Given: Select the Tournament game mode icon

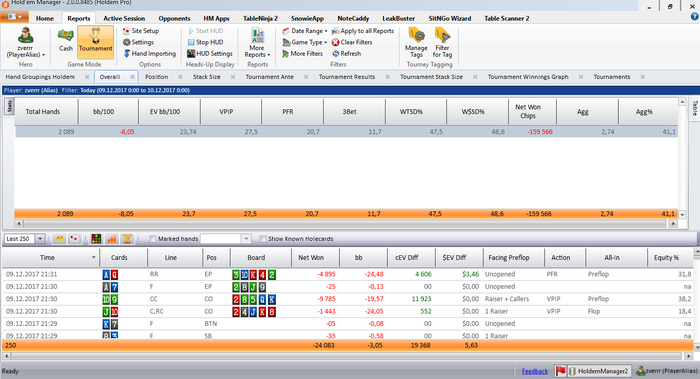Looking at the screenshot, I should click(96, 42).
